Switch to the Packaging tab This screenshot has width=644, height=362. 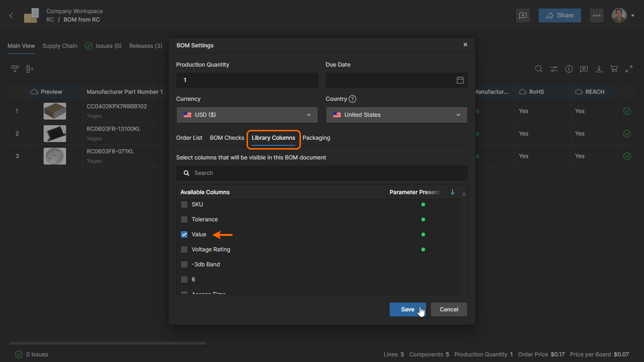pos(316,138)
